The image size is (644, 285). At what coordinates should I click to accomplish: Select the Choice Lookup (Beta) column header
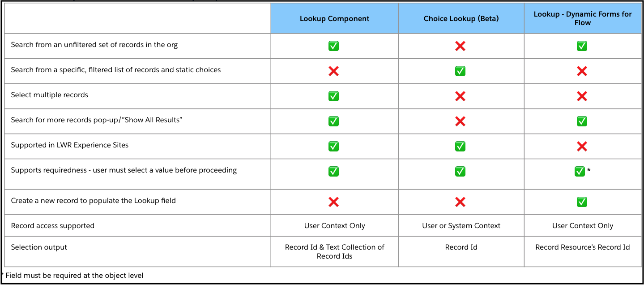461,19
